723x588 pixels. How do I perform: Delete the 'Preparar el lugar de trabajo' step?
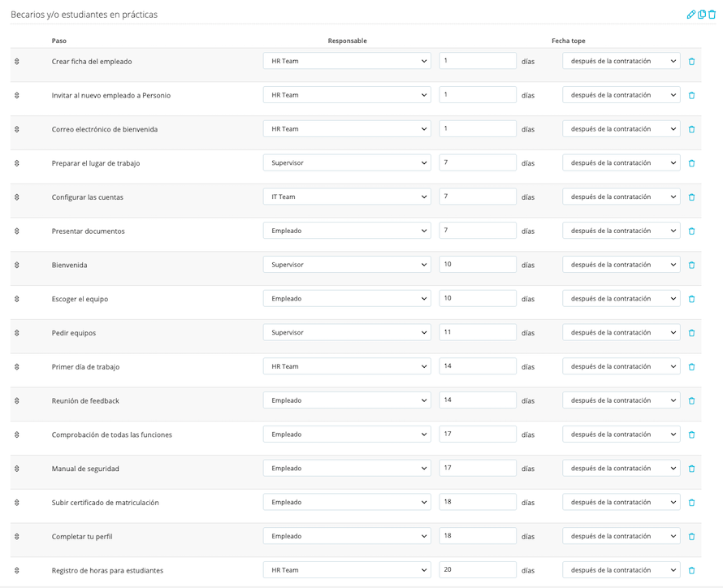(691, 163)
